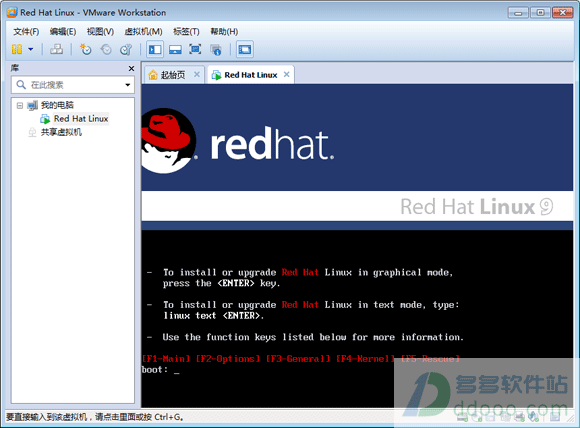This screenshot has width=580, height=428.
Task: Click the Red Hat Linux 9 banner text
Action: point(477,206)
